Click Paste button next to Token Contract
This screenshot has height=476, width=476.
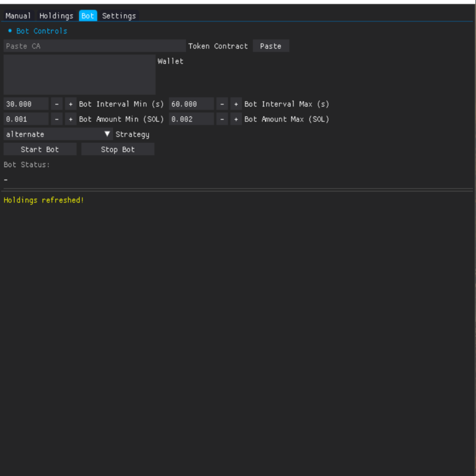[271, 46]
